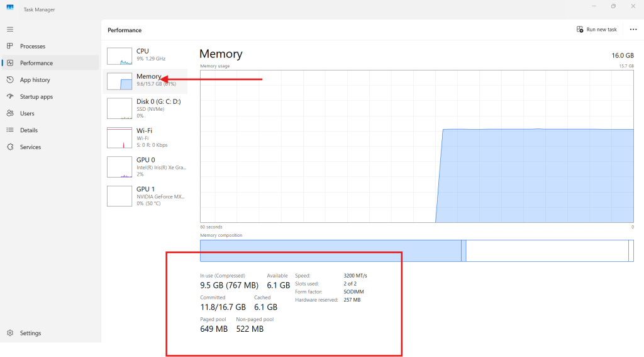The image size is (644, 357).
Task: Click the Settings gear icon
Action: (x=10, y=332)
